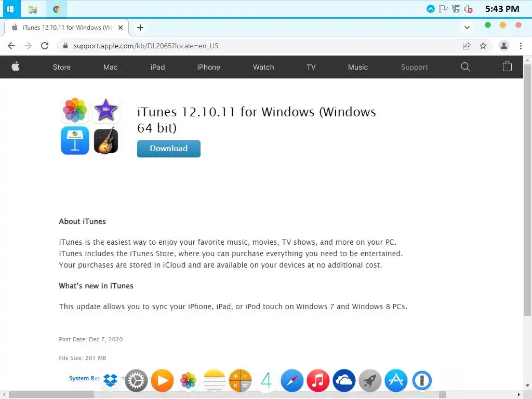This screenshot has width=532, height=399.
Task: Click the horizontal scrollbar right arrow
Action: pyautogui.click(x=519, y=395)
